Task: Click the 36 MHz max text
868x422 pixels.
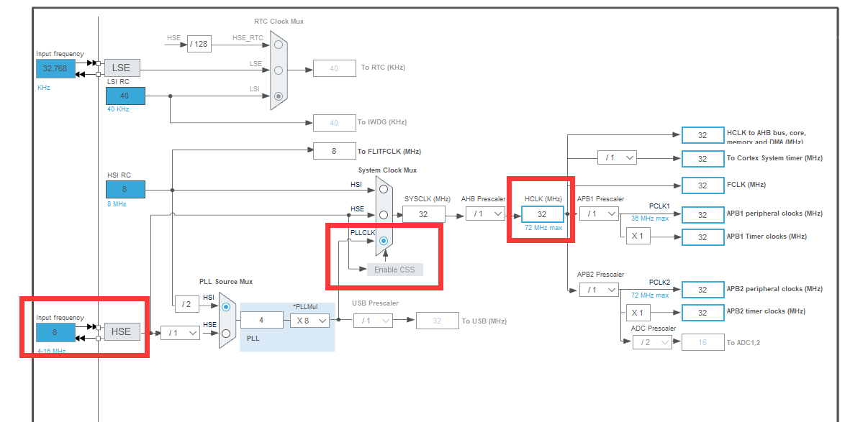Action: click(x=650, y=219)
